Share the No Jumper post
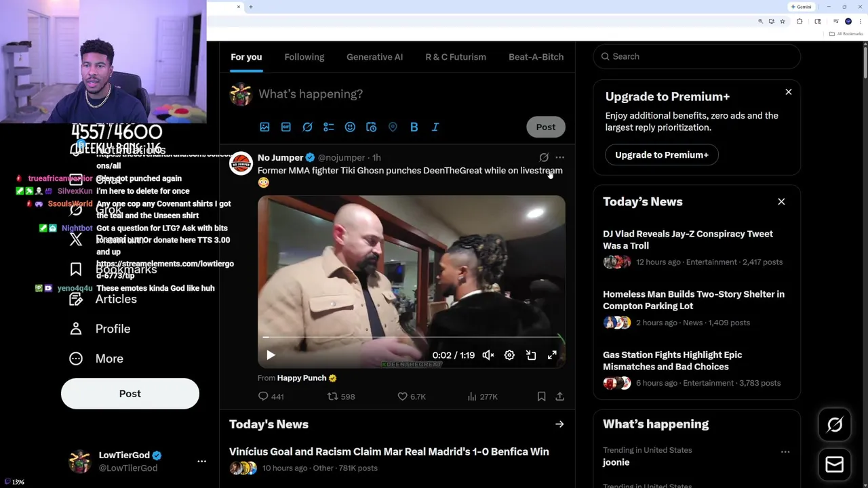 pos(559,396)
